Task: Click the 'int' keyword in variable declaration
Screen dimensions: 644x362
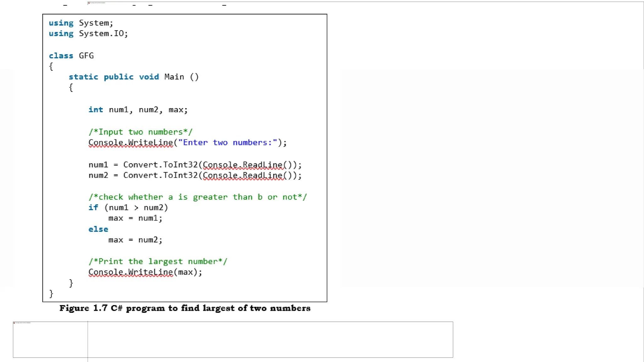Action: 96,110
